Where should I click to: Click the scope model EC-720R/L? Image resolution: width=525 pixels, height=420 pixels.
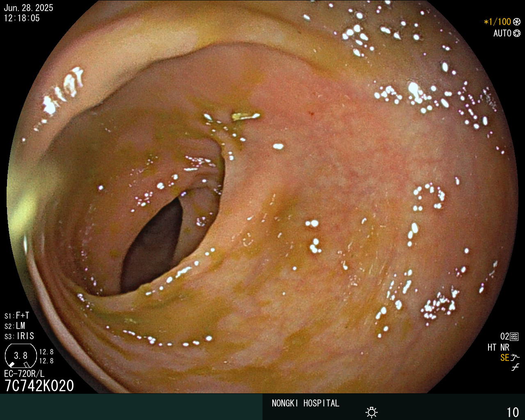pos(24,374)
